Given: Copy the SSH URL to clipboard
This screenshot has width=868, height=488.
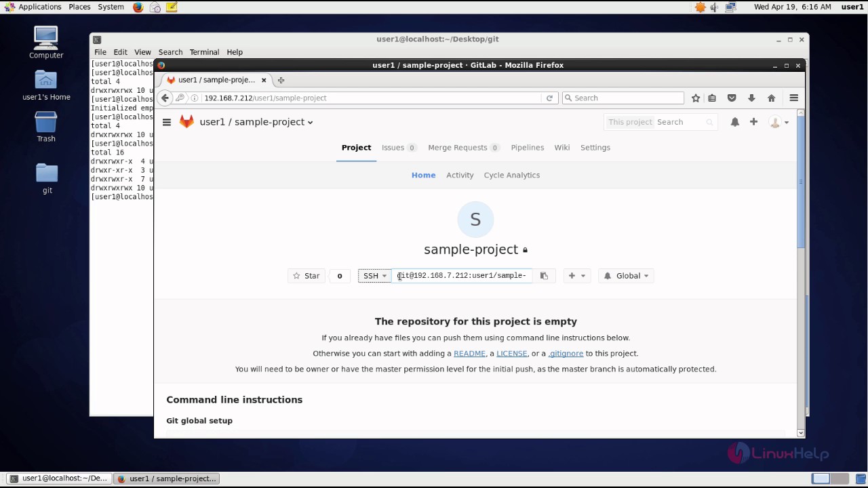Looking at the screenshot, I should click(544, 276).
